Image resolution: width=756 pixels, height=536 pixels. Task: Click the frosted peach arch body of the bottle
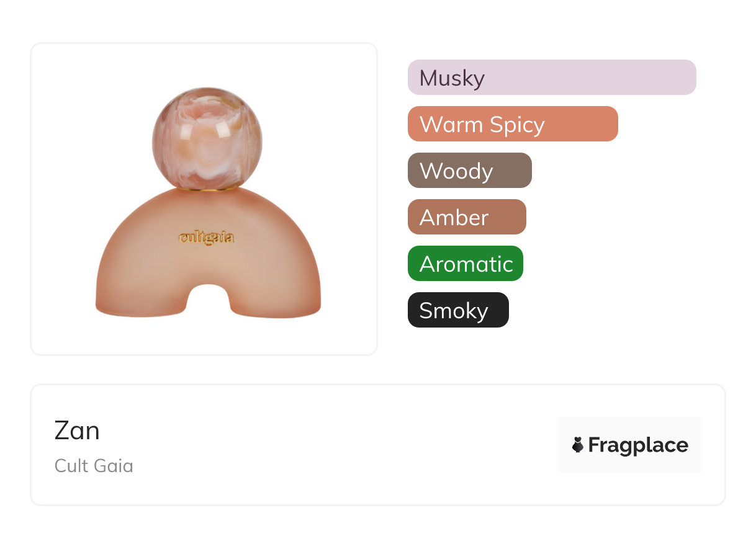pyautogui.click(x=208, y=248)
